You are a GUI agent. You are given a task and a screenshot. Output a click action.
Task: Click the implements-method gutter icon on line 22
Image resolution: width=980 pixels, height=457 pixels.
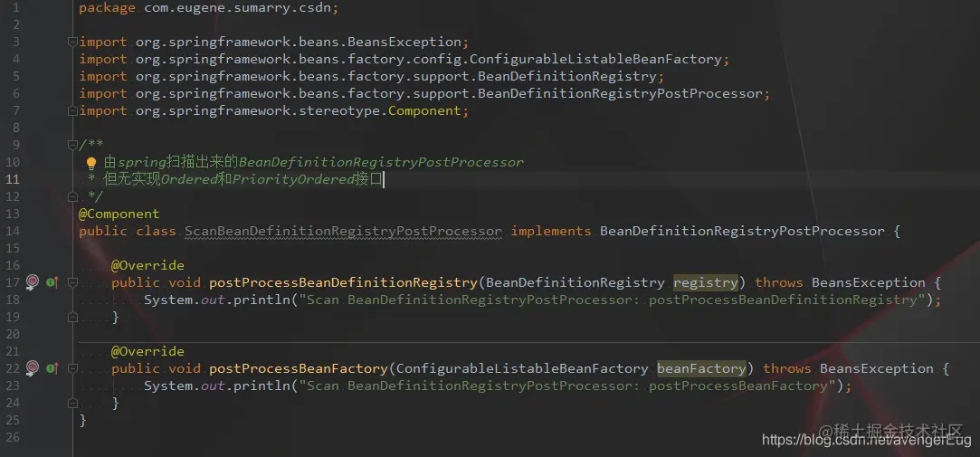[52, 368]
